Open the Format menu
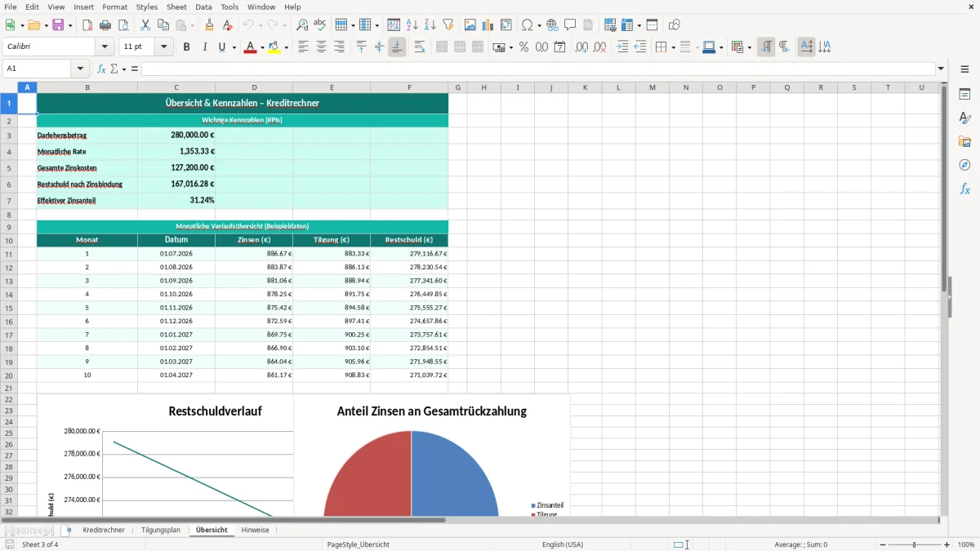The height and width of the screenshot is (551, 980). (115, 7)
